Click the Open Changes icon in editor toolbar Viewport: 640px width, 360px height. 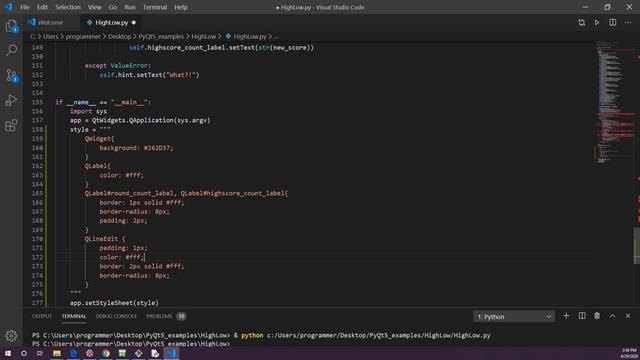[x=581, y=23]
